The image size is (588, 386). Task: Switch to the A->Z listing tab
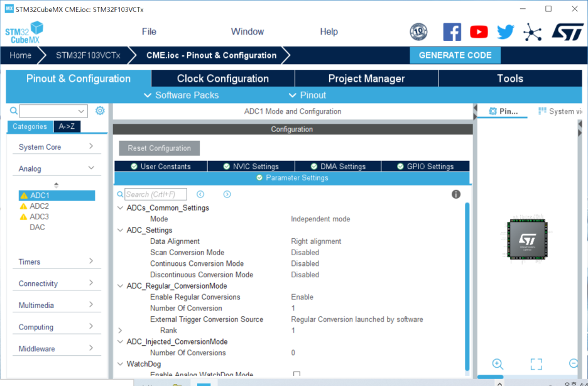coord(67,126)
